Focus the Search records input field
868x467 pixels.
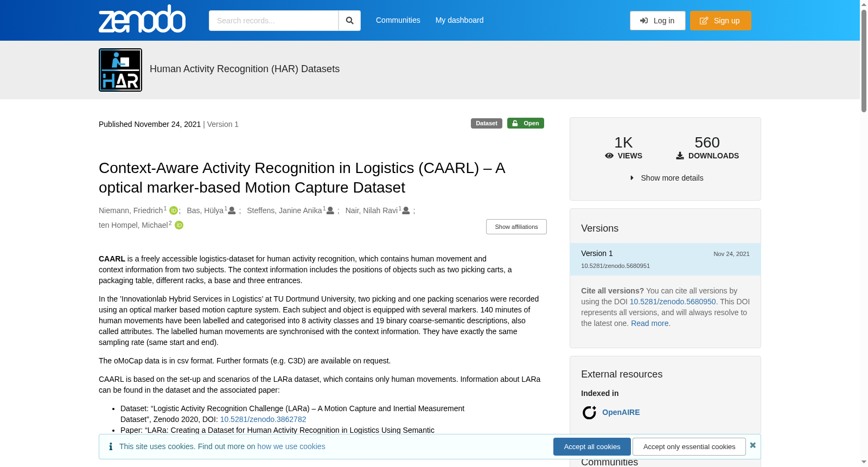click(273, 21)
